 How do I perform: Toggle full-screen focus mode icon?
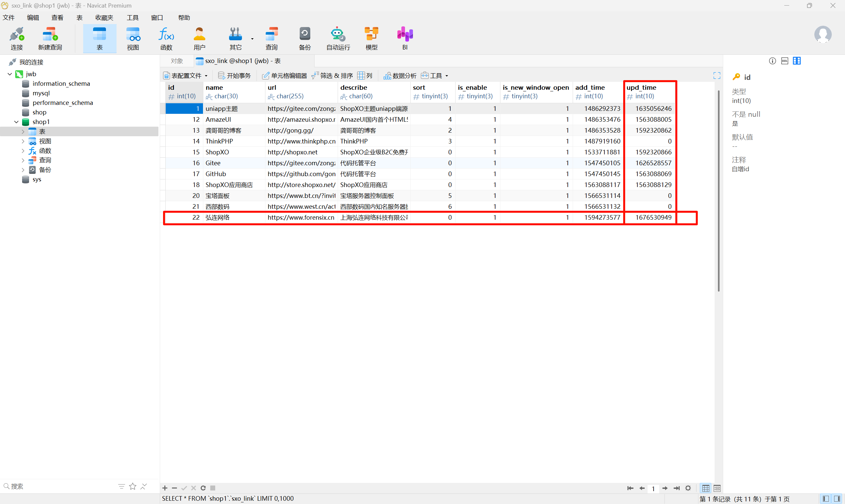pyautogui.click(x=717, y=76)
